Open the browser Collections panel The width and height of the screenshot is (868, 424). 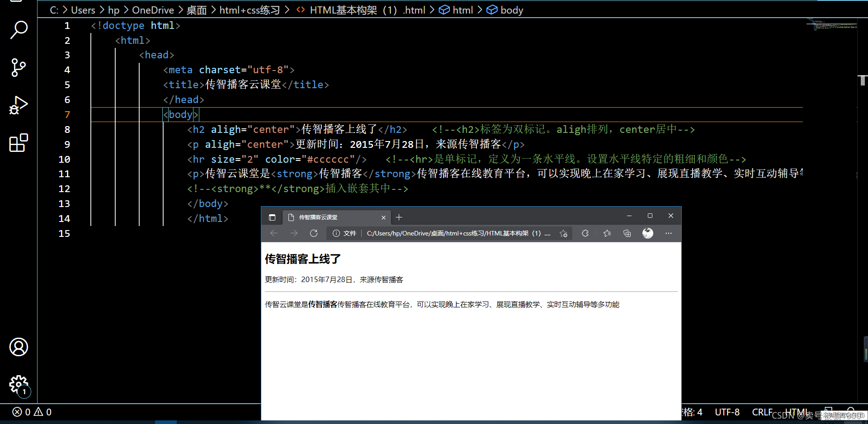627,233
